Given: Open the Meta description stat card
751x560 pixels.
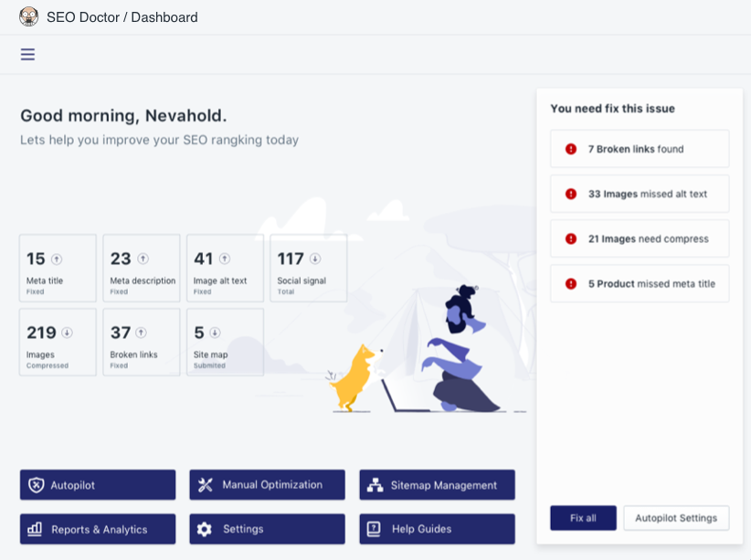Looking at the screenshot, I should coord(142,268).
